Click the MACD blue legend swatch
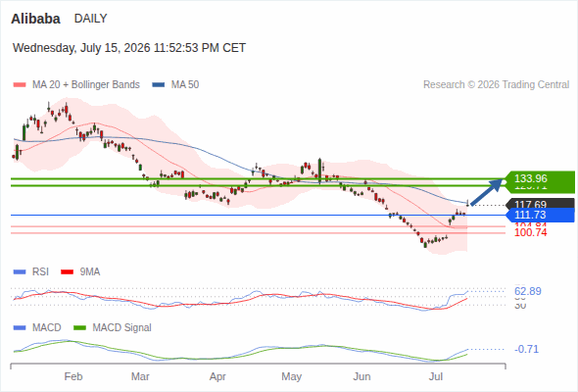578x392 pixels. [x=20, y=327]
